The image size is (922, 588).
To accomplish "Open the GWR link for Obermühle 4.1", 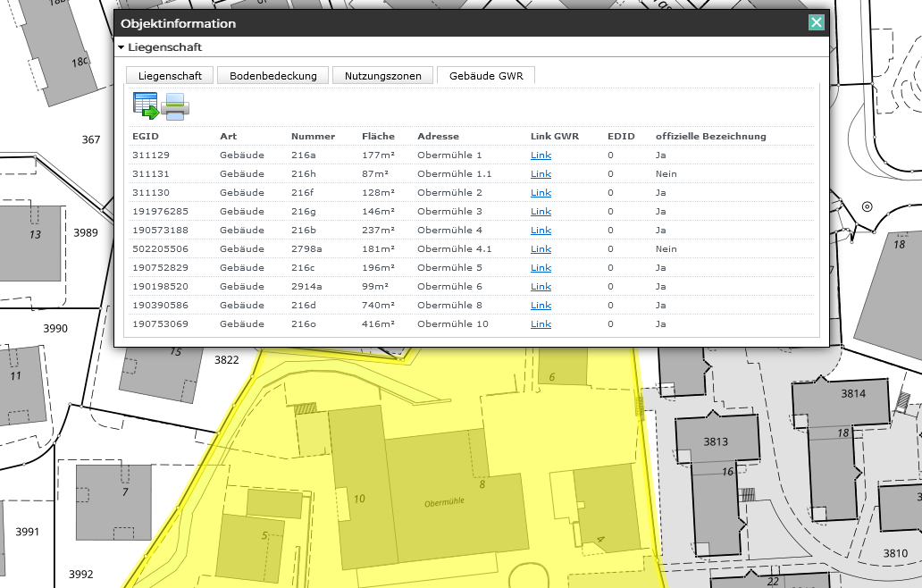I will pyautogui.click(x=541, y=249).
